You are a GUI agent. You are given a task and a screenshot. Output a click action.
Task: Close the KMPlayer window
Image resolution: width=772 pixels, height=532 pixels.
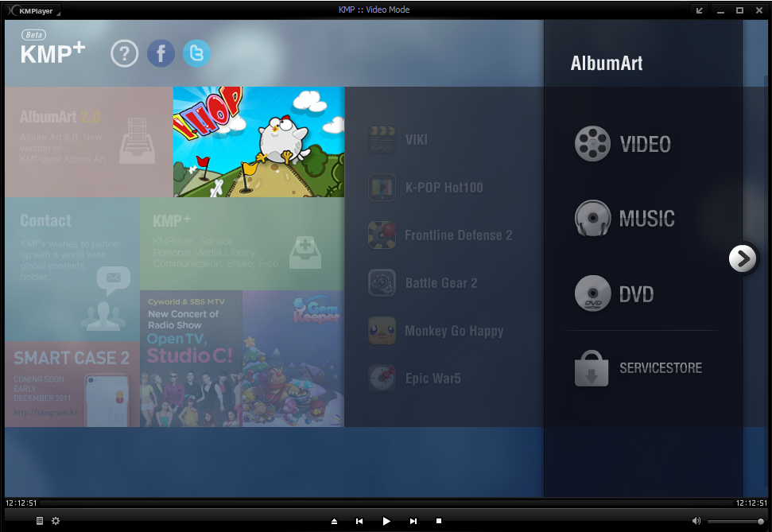coord(759,10)
